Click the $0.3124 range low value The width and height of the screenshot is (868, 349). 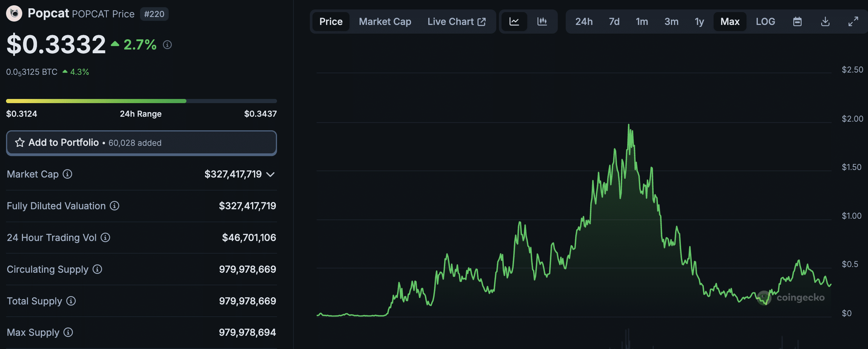pyautogui.click(x=22, y=114)
